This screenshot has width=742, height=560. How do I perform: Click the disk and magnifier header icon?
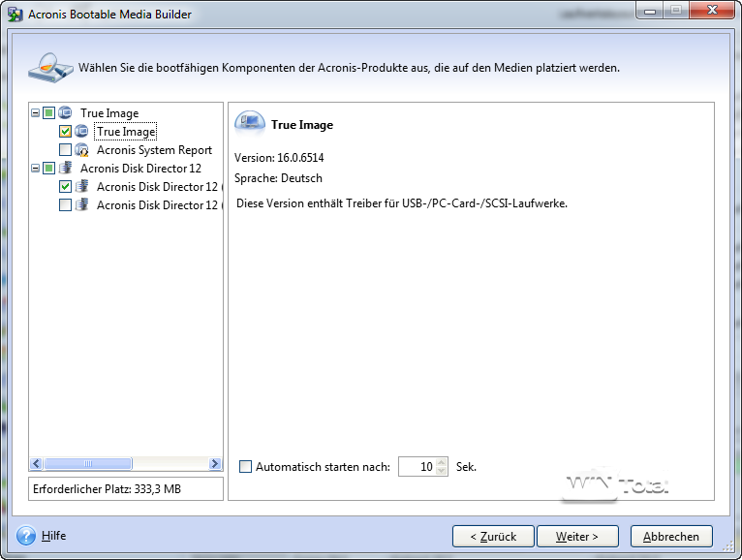(50, 68)
